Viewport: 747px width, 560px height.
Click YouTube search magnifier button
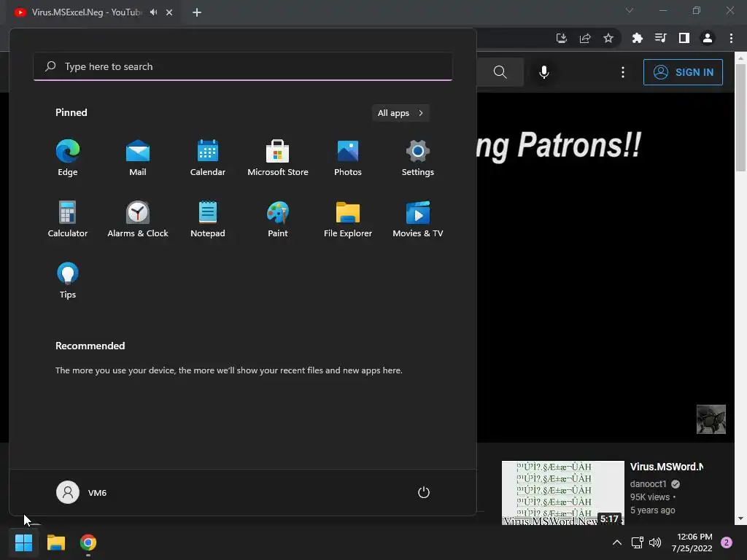(x=500, y=72)
